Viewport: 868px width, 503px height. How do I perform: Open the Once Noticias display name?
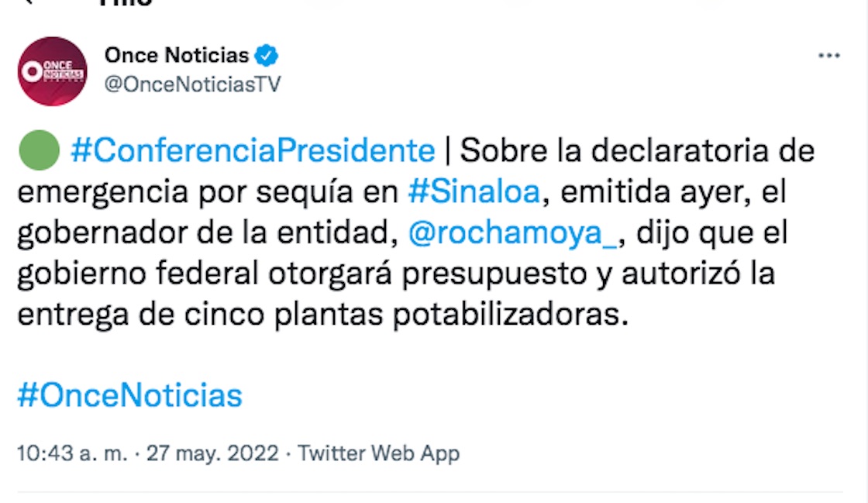click(177, 56)
